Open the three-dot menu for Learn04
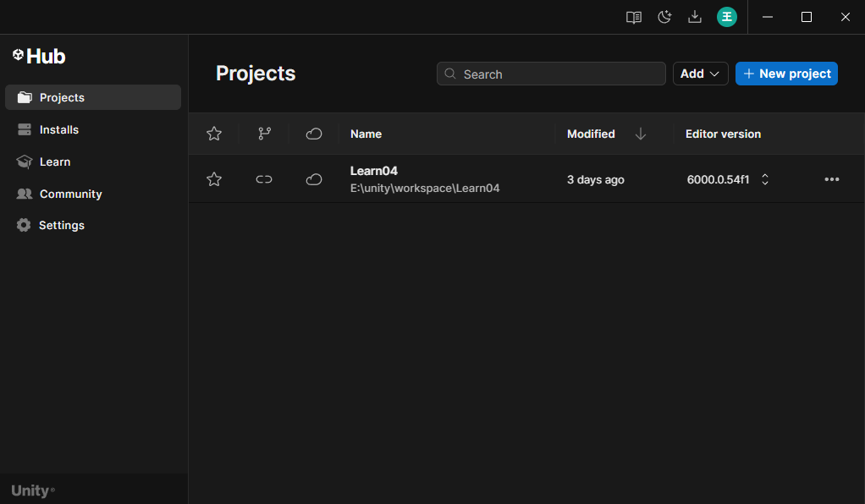The width and height of the screenshot is (865, 504). pyautogui.click(x=832, y=179)
